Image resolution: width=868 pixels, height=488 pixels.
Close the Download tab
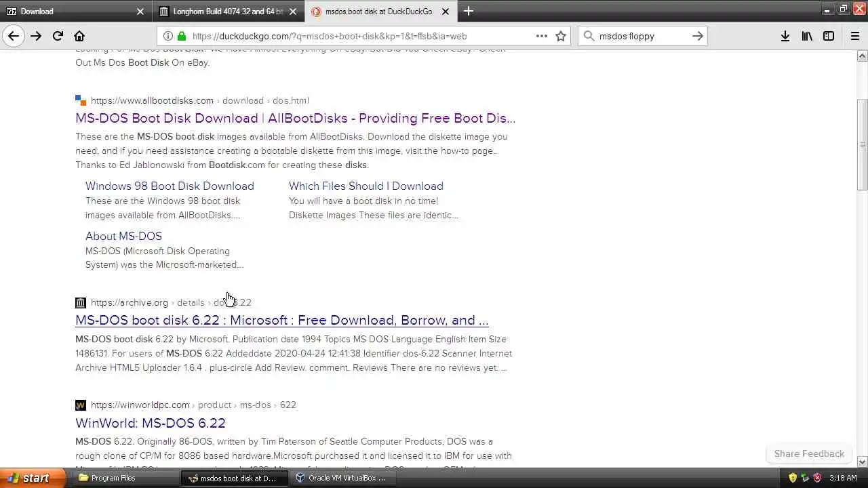[140, 12]
